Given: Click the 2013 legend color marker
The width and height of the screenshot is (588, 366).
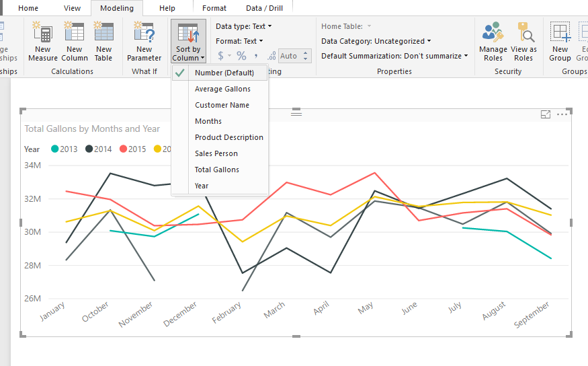Looking at the screenshot, I should [54, 149].
